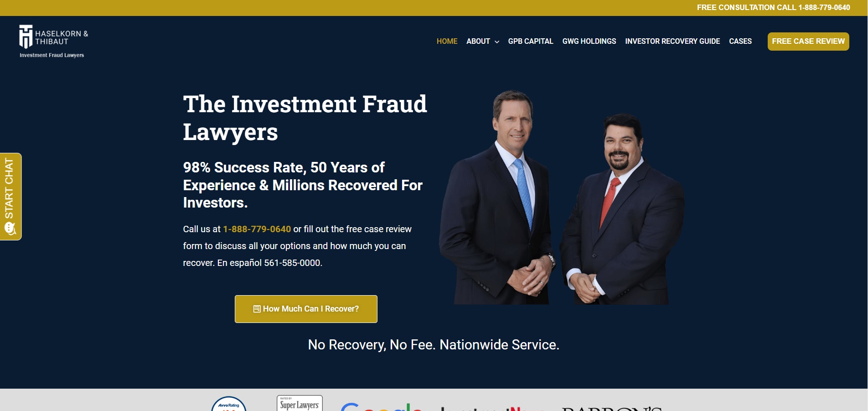Click the photo of the two lawyers

[562, 197]
